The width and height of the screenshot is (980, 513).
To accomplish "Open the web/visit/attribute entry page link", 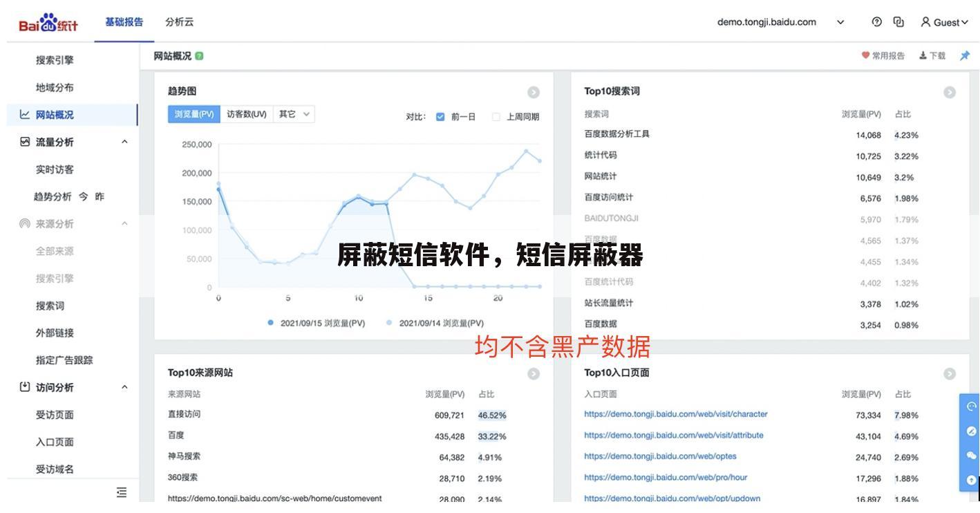I will (674, 436).
